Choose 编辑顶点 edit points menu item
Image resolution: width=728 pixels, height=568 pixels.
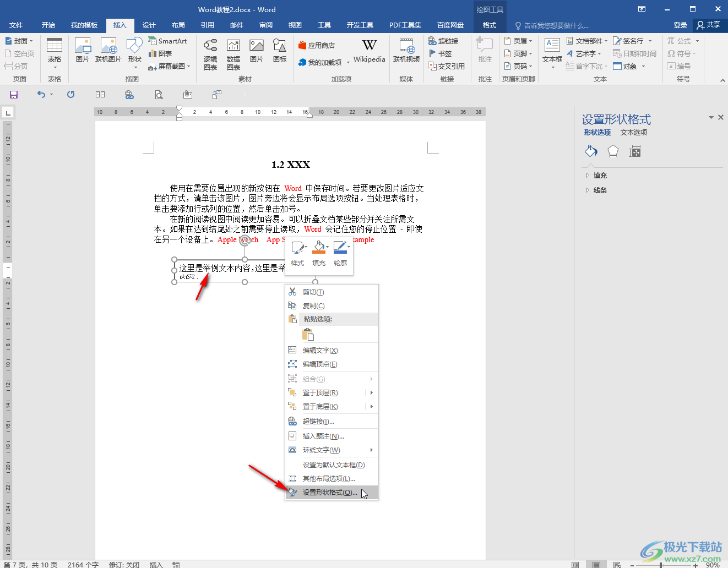click(332, 364)
